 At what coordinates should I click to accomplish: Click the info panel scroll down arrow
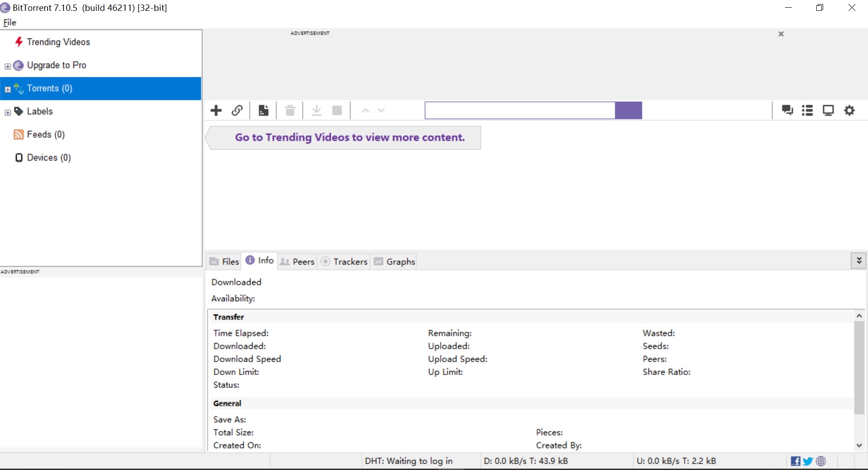[859, 445]
